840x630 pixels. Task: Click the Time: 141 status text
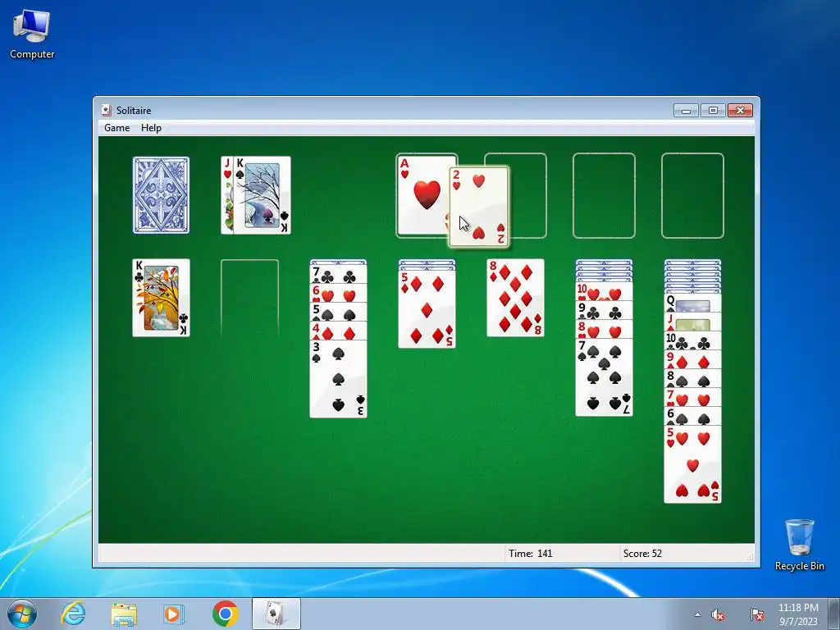(x=531, y=554)
